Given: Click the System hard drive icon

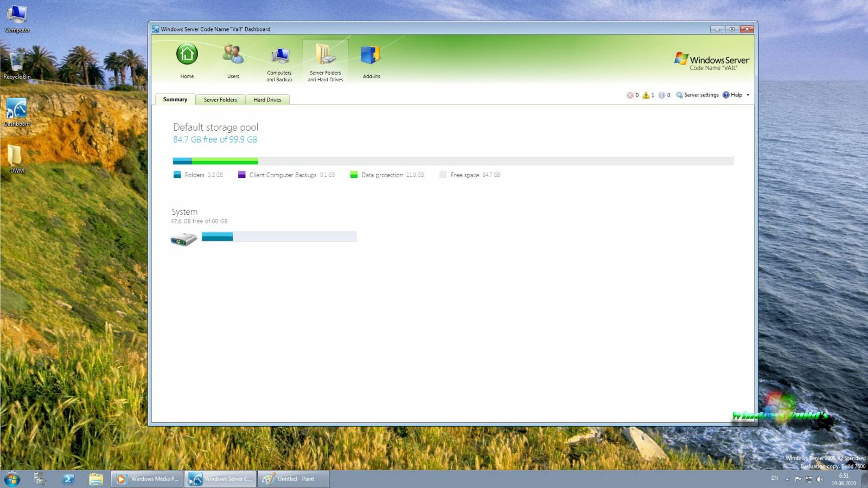Looking at the screenshot, I should [x=183, y=239].
